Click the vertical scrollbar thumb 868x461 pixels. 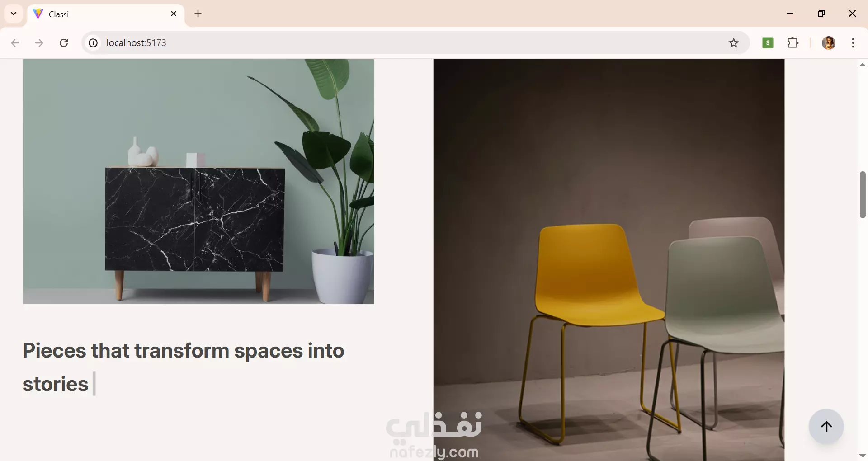coord(863,195)
